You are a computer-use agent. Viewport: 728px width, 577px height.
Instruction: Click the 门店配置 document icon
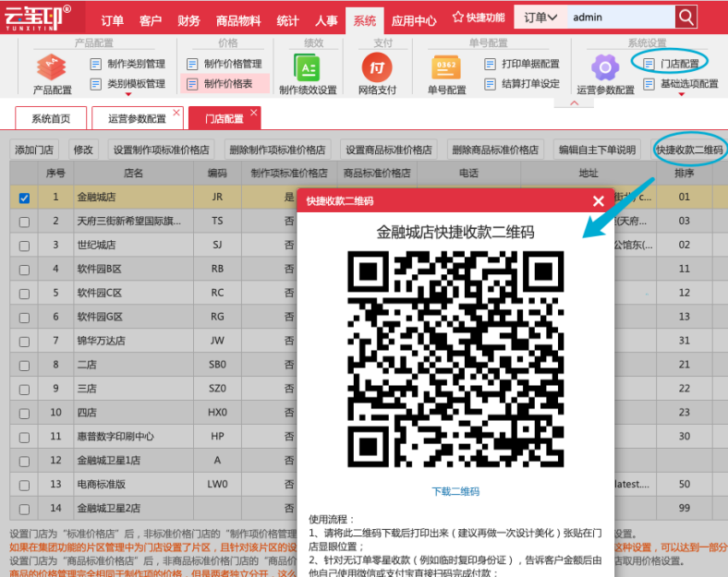tap(649, 64)
